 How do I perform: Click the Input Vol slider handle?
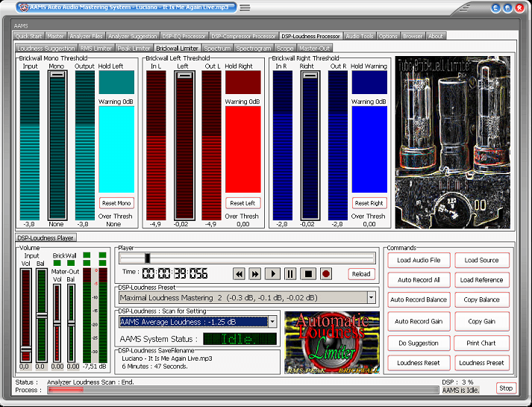26,349
